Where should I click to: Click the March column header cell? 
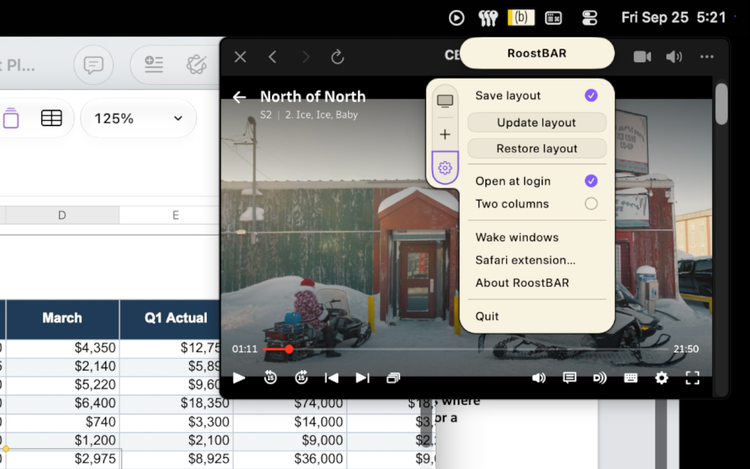(x=62, y=318)
